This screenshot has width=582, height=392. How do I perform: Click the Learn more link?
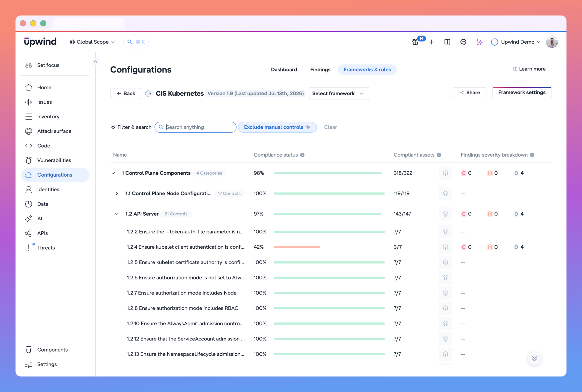(529, 69)
